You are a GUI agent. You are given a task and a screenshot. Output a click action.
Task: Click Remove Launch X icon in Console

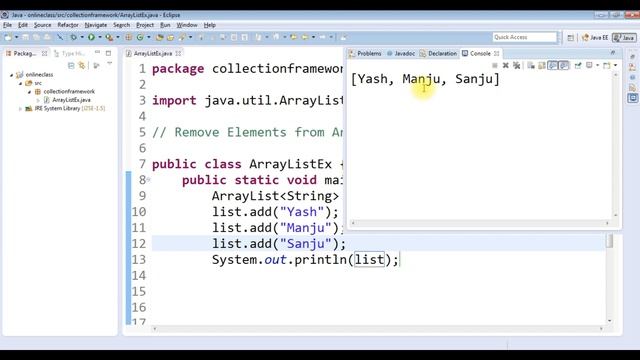(x=506, y=65)
